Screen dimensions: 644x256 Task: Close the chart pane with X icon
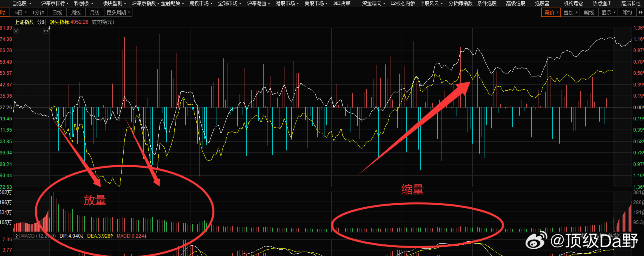pos(16,30)
